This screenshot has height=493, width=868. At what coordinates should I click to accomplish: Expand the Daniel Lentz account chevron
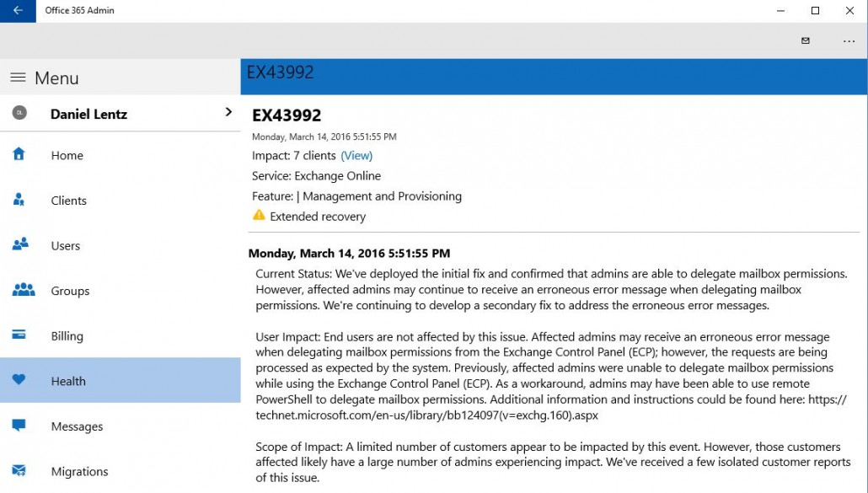pyautogui.click(x=228, y=112)
